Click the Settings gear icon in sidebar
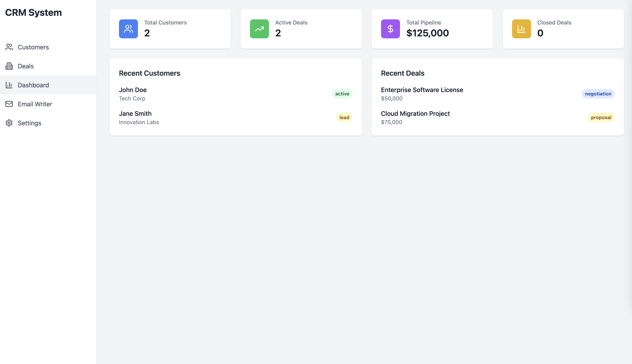The height and width of the screenshot is (364, 632). [x=9, y=123]
